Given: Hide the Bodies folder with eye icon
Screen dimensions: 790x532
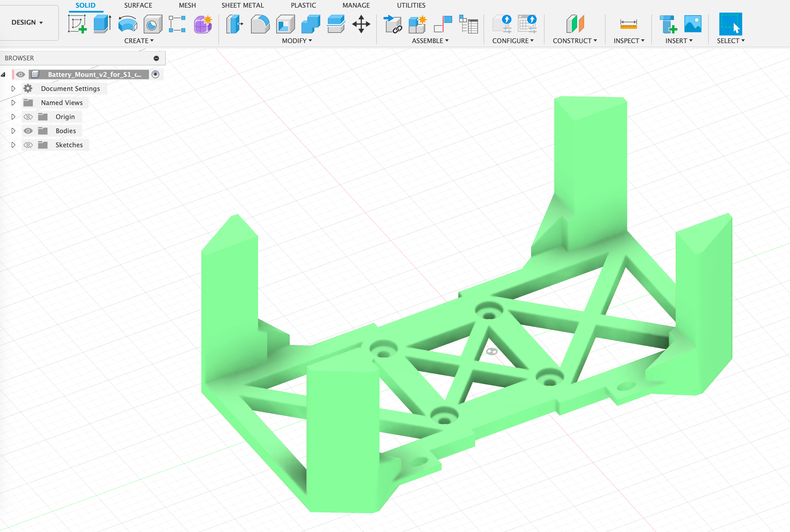Looking at the screenshot, I should pyautogui.click(x=28, y=131).
